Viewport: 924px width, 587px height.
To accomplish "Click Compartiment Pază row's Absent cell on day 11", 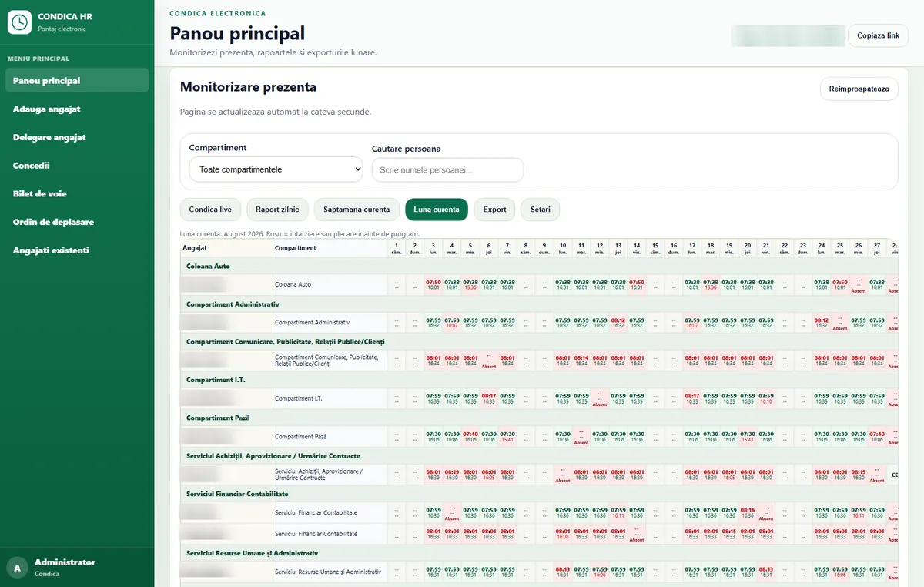I will (x=581, y=437).
